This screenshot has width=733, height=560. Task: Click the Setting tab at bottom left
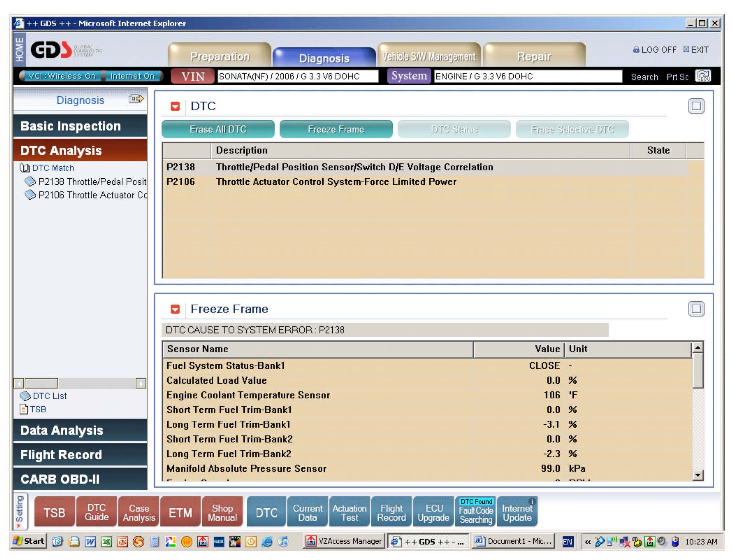19,511
